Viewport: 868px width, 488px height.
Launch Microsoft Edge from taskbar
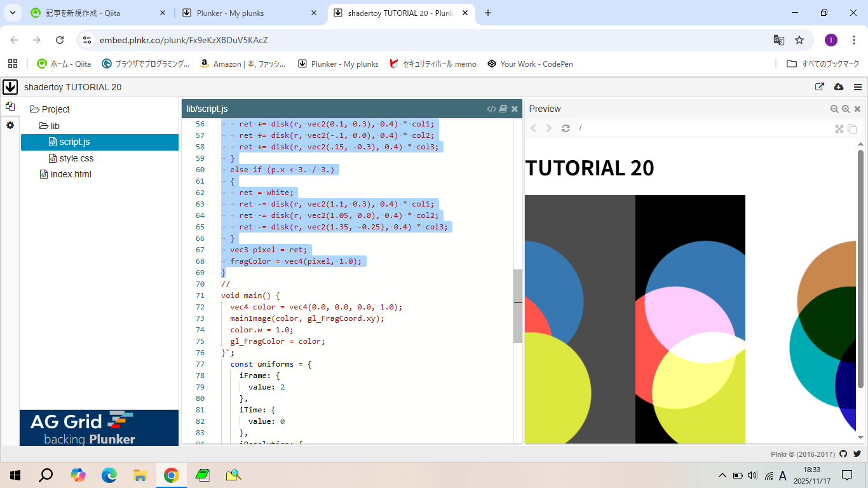tap(109, 475)
